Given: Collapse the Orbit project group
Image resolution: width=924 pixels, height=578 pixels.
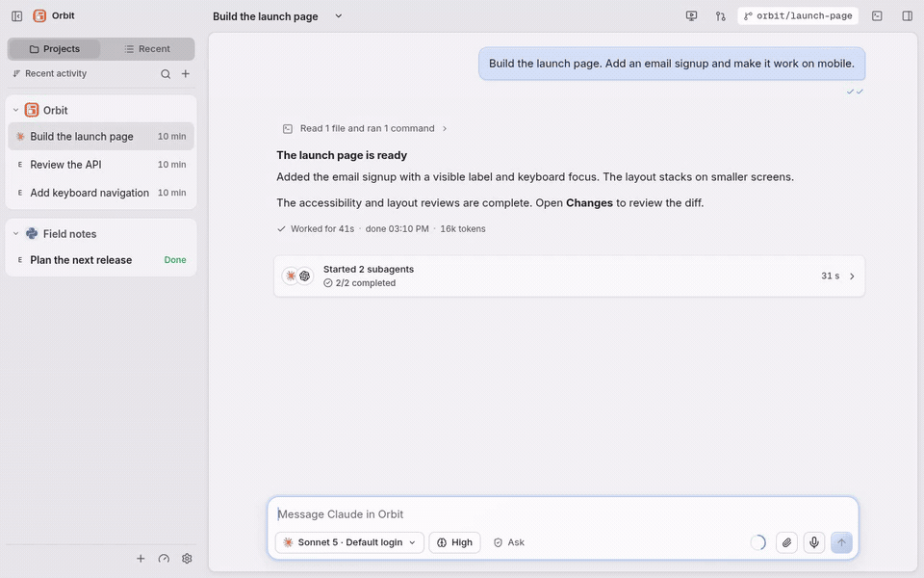Looking at the screenshot, I should click(x=16, y=110).
